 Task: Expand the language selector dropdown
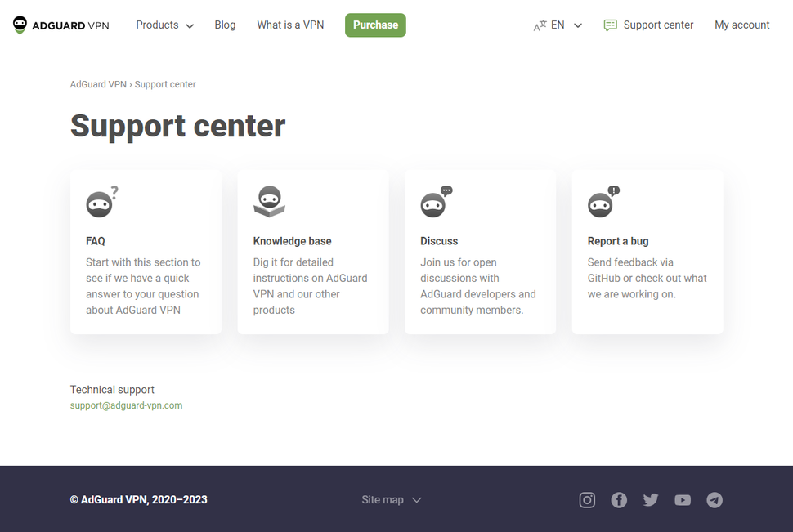578,25
